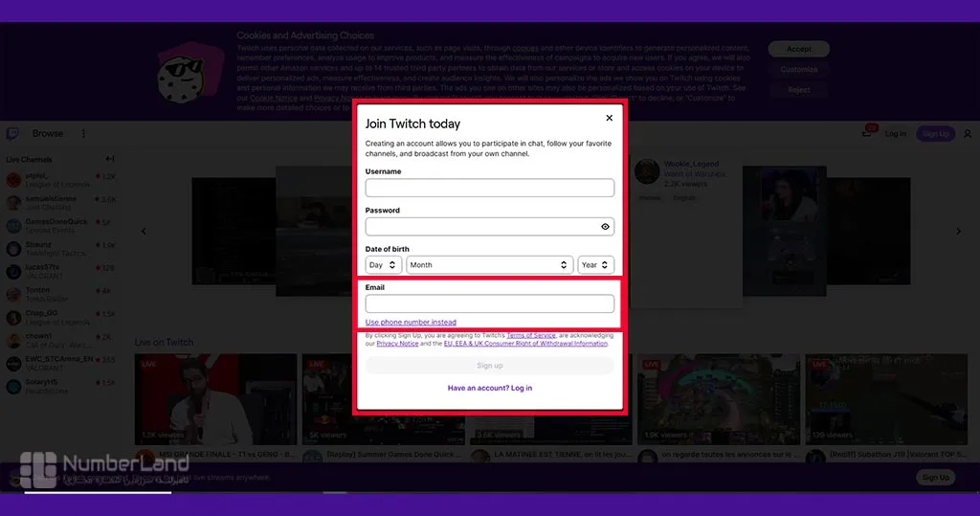
Task: Open the Month of birth dropdown
Action: [489, 265]
